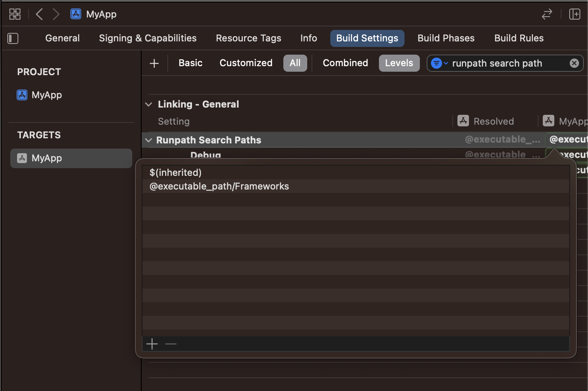Go back in navigation history
The height and width of the screenshot is (391, 588).
(39, 14)
